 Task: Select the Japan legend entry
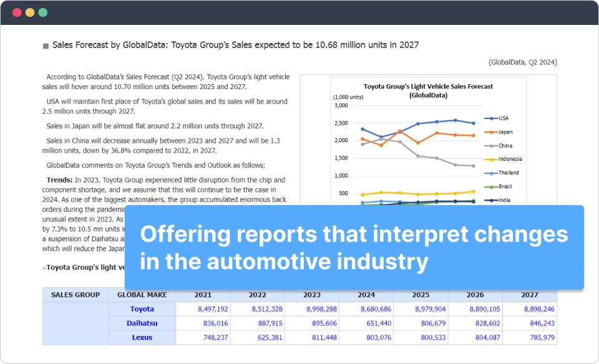[499, 132]
